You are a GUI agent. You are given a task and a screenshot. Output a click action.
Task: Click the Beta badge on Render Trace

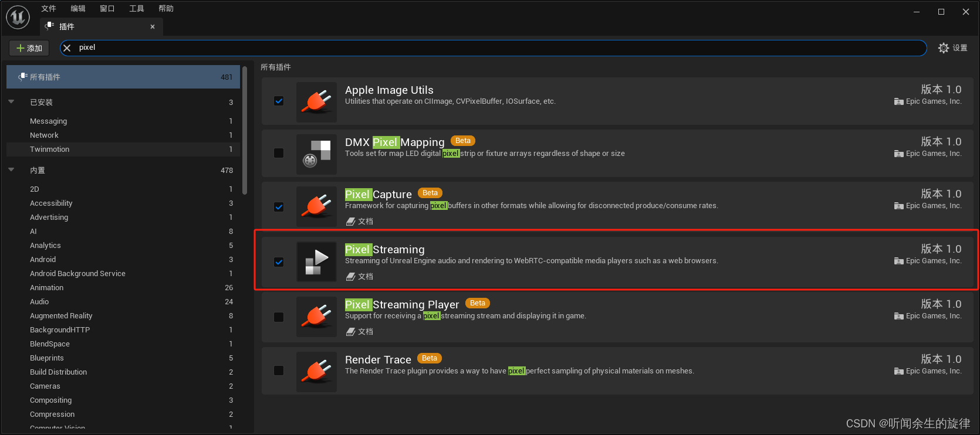tap(430, 358)
